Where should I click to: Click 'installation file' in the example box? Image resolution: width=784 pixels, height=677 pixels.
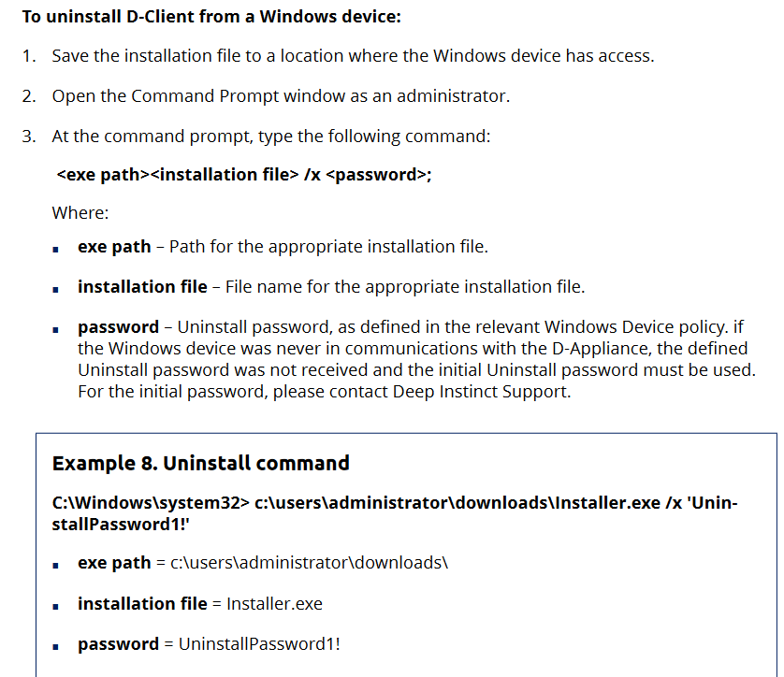pos(142,604)
